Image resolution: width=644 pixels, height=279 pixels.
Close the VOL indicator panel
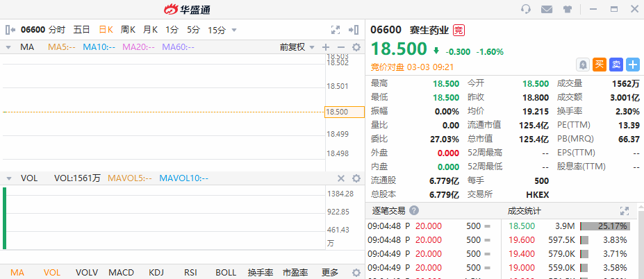click(341, 178)
